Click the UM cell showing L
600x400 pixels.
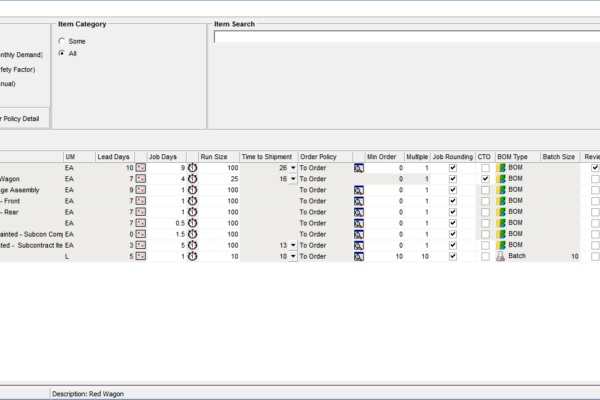(79, 256)
